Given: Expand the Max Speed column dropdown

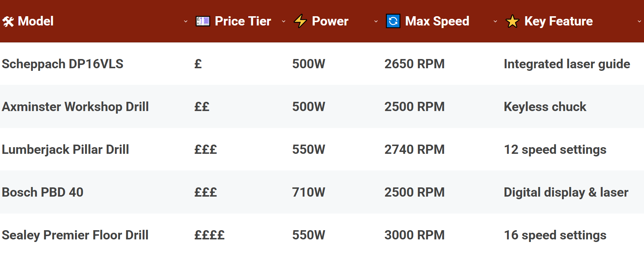Looking at the screenshot, I should 495,22.
